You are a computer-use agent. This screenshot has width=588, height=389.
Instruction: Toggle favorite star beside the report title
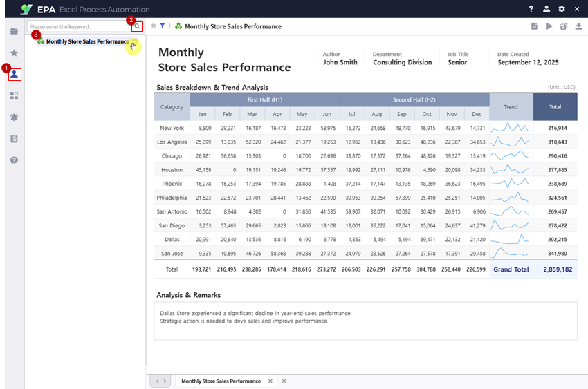[x=154, y=26]
